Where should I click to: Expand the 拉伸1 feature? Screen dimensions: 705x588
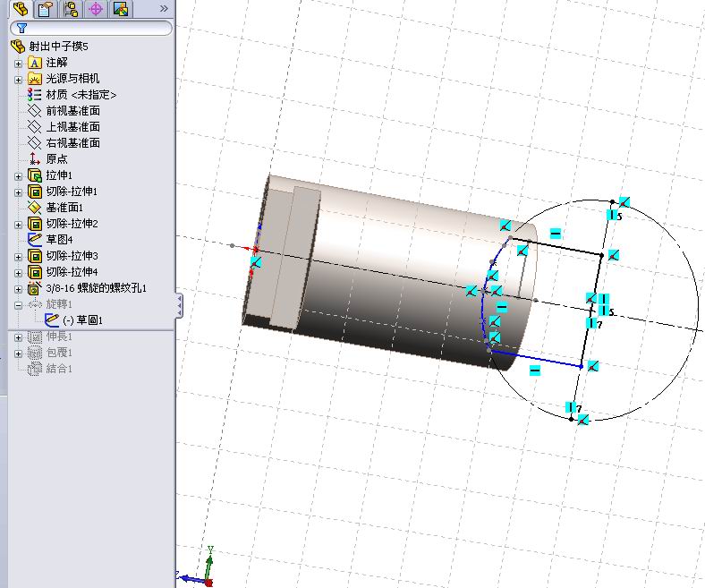point(19,176)
